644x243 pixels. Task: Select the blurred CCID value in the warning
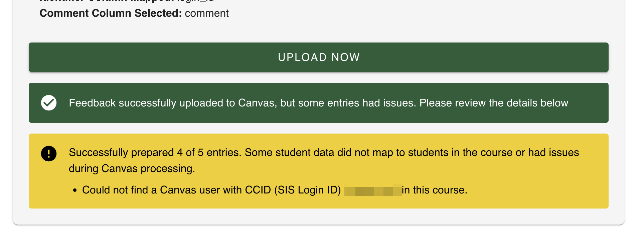372,190
